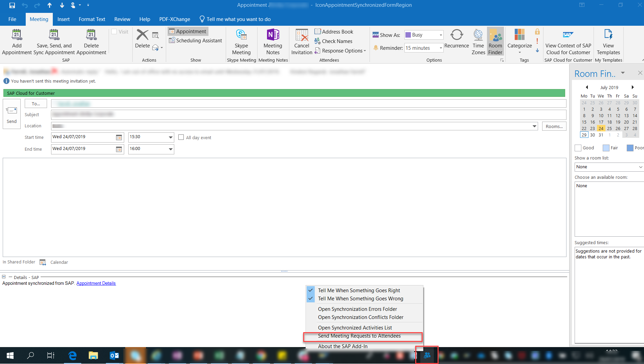
Task: Open the Start time 15:30 dropdown
Action: click(x=171, y=137)
